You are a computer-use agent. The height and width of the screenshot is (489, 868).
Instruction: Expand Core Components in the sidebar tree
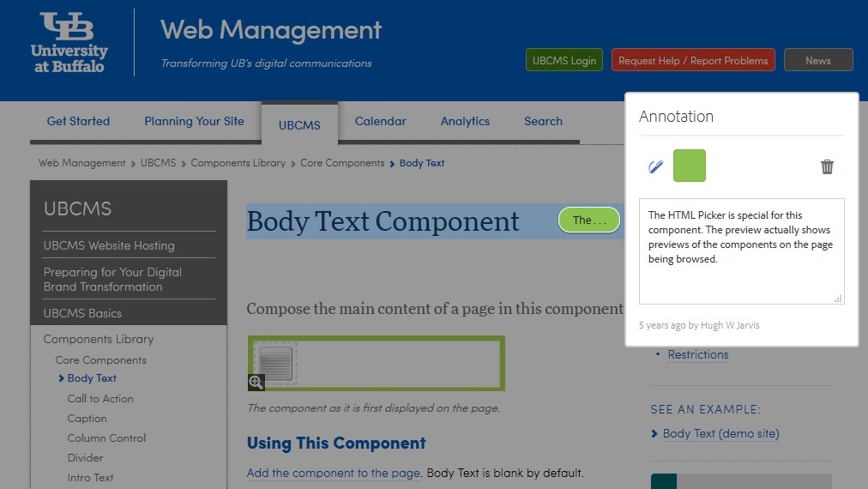click(x=101, y=360)
